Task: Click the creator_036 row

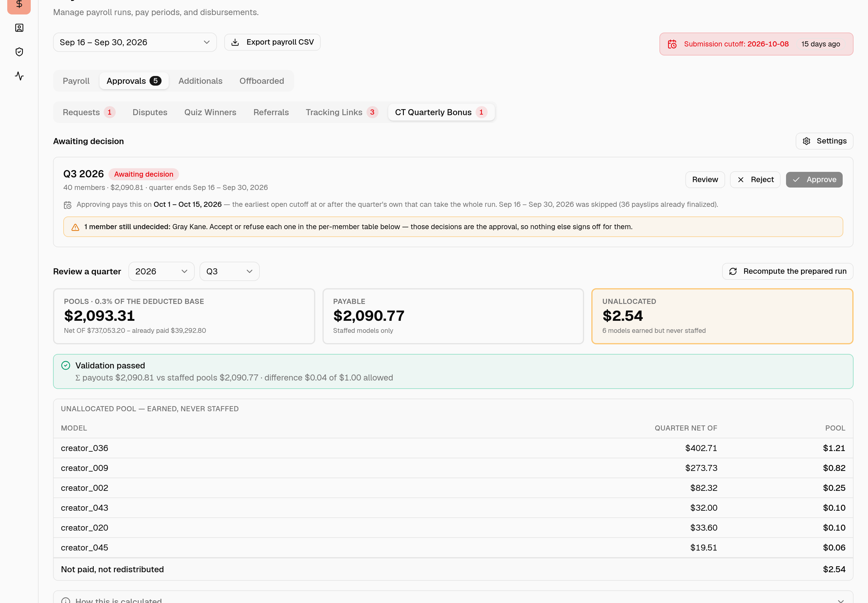Action: (x=453, y=448)
